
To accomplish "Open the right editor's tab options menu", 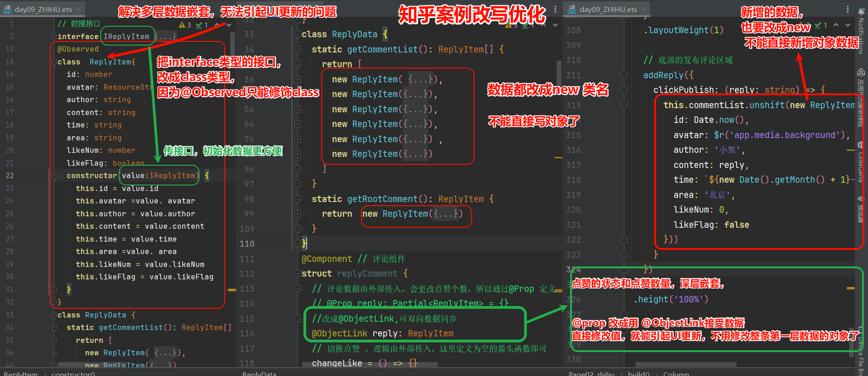I will [848, 9].
